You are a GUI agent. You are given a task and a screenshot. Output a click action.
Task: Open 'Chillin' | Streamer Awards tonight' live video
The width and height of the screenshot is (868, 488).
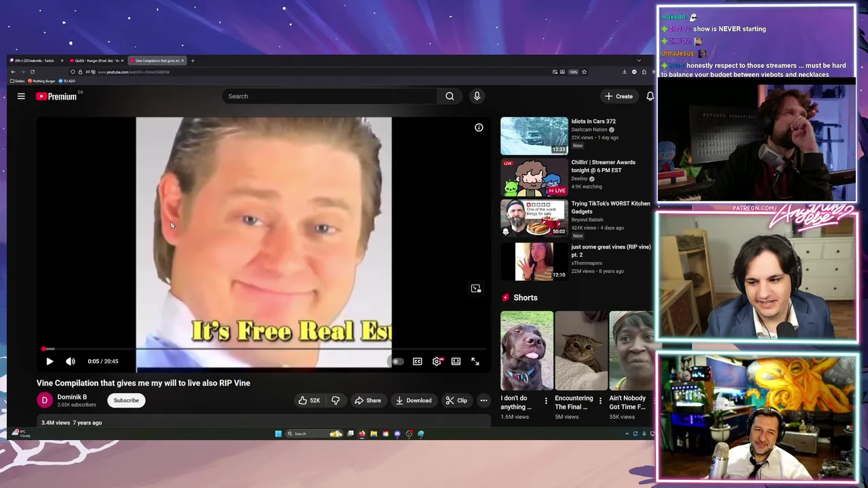click(x=534, y=178)
